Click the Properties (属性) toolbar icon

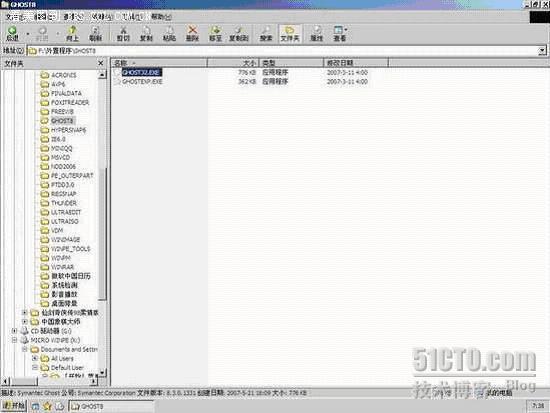click(x=316, y=33)
